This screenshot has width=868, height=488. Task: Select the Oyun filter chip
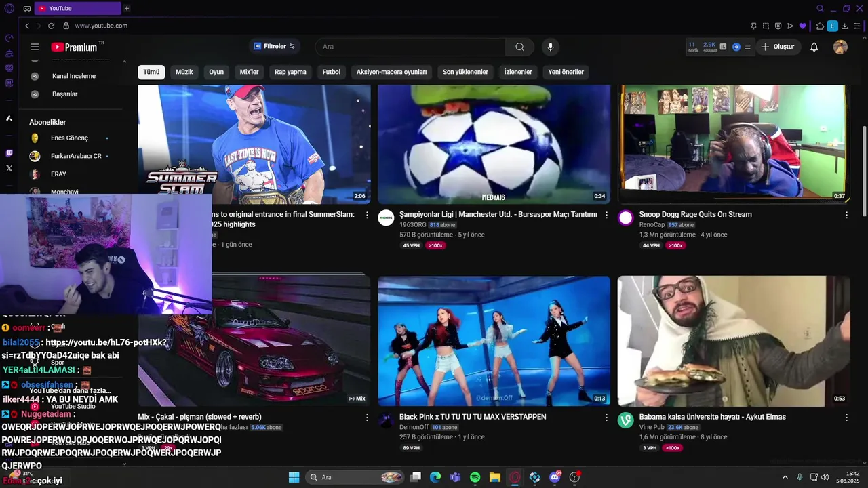point(216,72)
